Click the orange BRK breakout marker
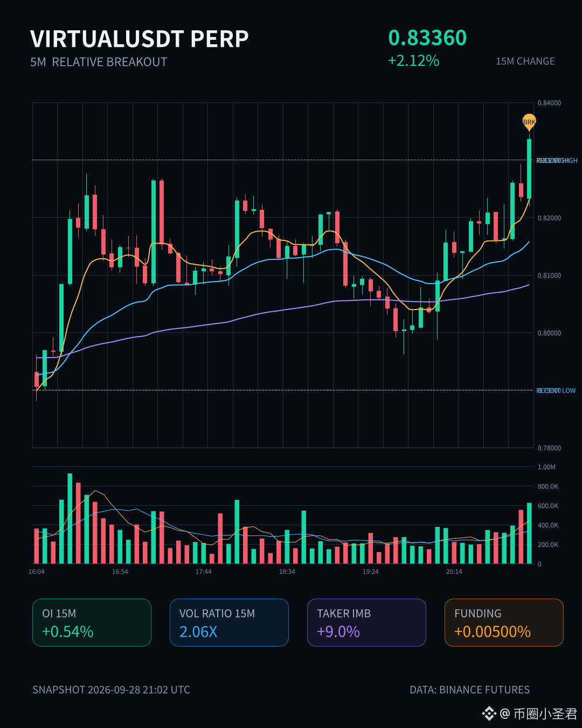This screenshot has height=728, width=582. point(529,122)
